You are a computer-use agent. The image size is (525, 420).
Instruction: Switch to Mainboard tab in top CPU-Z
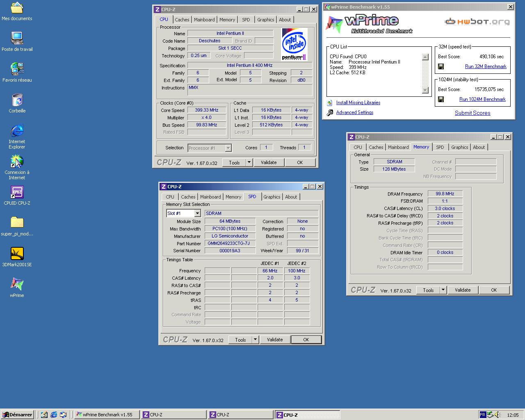pyautogui.click(x=204, y=20)
